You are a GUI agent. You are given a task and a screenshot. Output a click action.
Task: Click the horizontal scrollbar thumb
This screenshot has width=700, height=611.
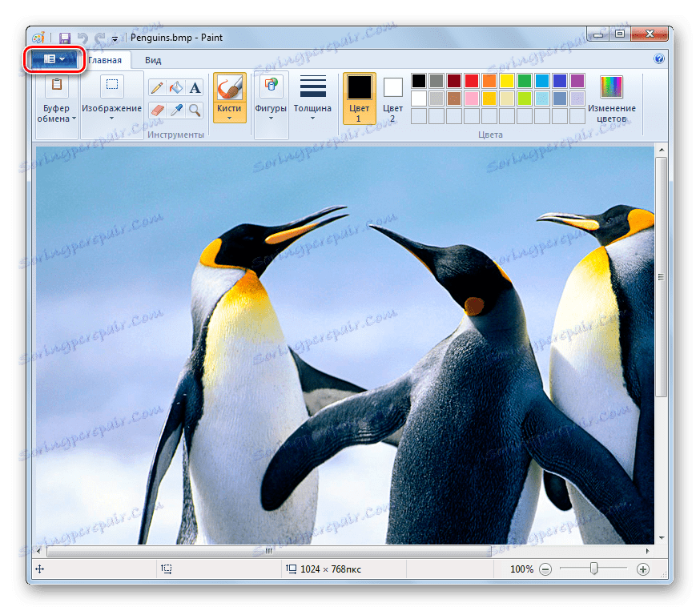(x=269, y=551)
